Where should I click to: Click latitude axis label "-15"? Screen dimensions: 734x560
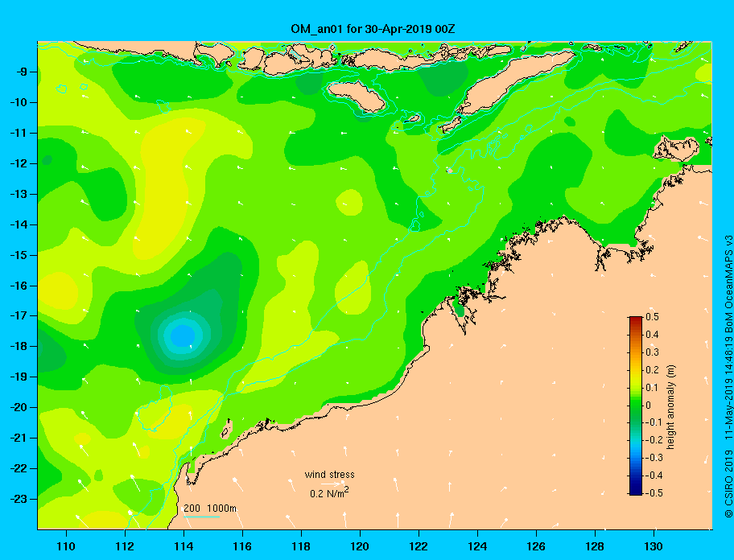pyautogui.click(x=19, y=255)
